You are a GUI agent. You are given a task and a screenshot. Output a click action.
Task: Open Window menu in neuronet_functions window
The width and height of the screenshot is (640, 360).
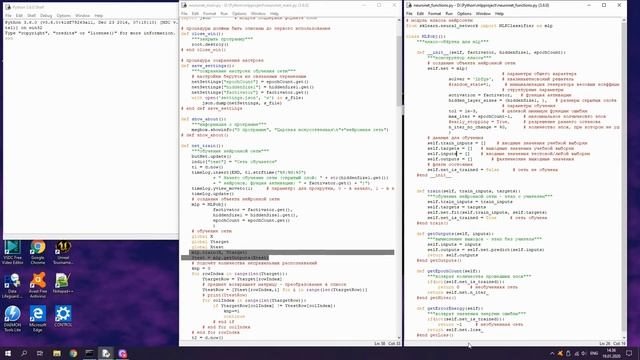(x=483, y=13)
